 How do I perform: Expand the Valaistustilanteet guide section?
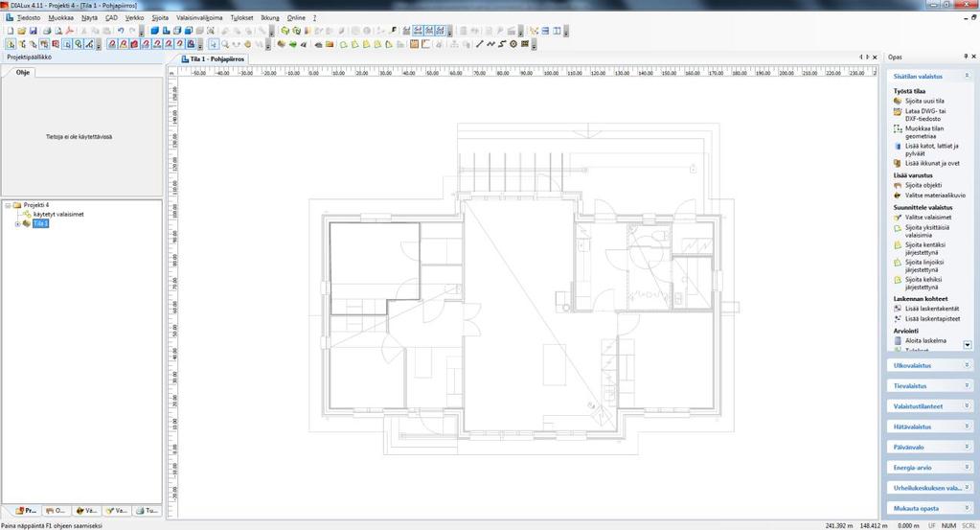point(967,405)
